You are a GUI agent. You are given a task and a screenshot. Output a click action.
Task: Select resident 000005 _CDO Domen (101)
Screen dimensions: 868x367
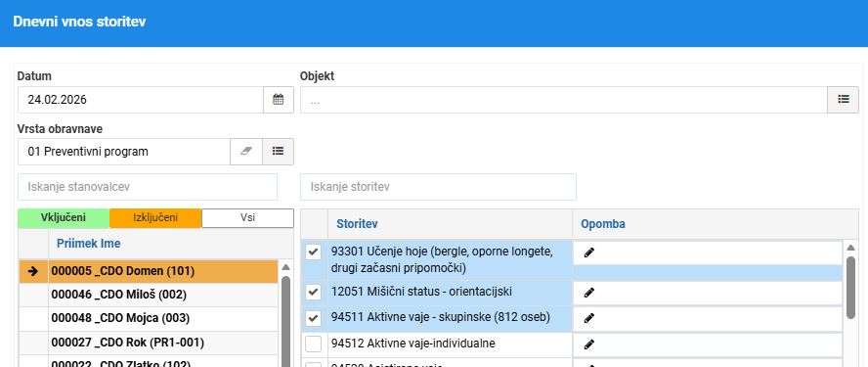pyautogui.click(x=149, y=272)
